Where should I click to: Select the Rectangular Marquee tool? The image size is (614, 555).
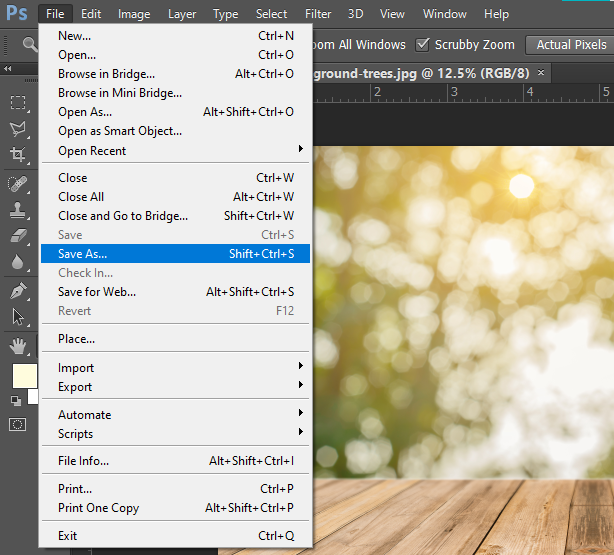coord(18,103)
